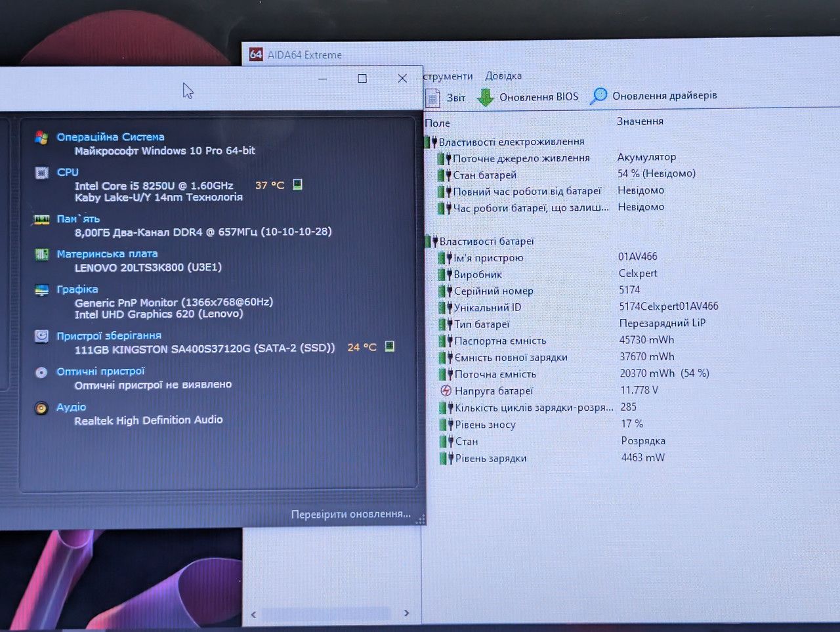Click the Поточне джерело живлення row icon

pyautogui.click(x=445, y=158)
